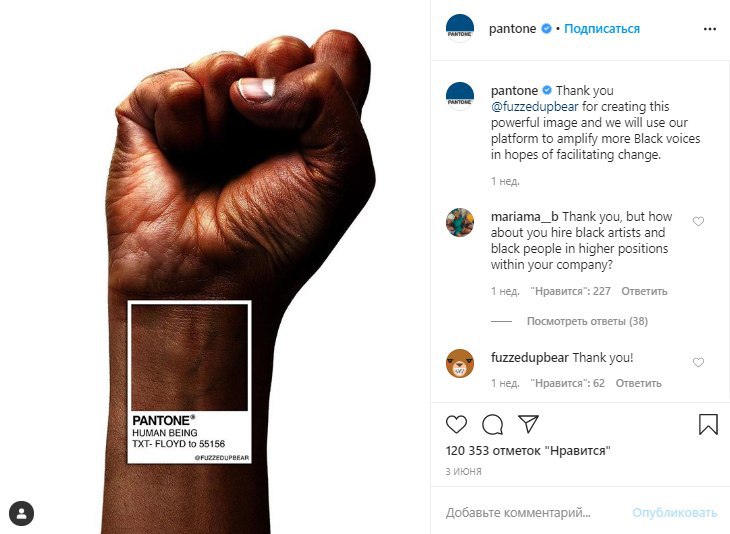Open comments via the speech bubble icon

point(493,424)
